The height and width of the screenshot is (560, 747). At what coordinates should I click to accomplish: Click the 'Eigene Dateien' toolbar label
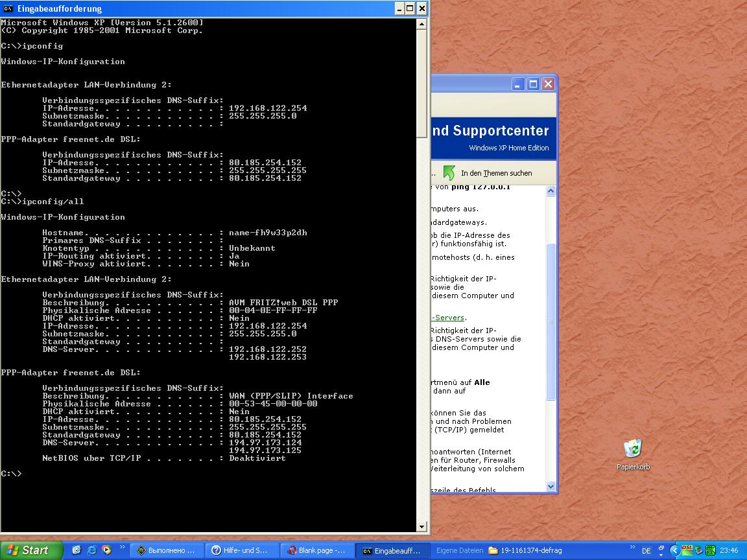coord(460,550)
